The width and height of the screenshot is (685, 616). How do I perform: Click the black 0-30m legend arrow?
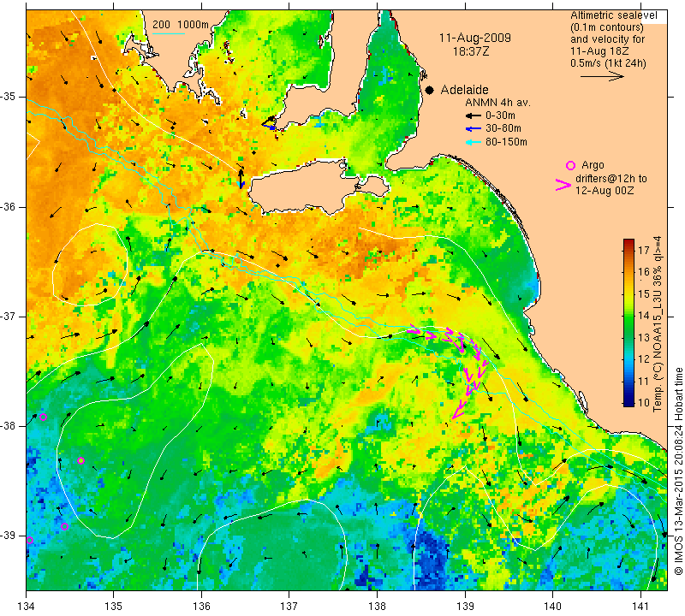474,115
